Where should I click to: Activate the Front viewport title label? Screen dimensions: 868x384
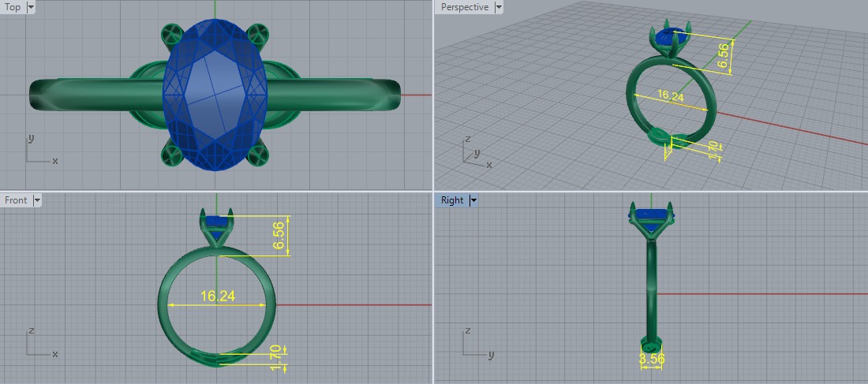pos(16,200)
